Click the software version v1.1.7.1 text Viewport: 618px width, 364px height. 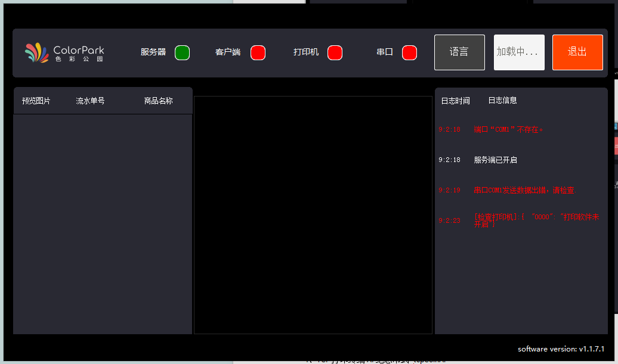[x=561, y=349]
